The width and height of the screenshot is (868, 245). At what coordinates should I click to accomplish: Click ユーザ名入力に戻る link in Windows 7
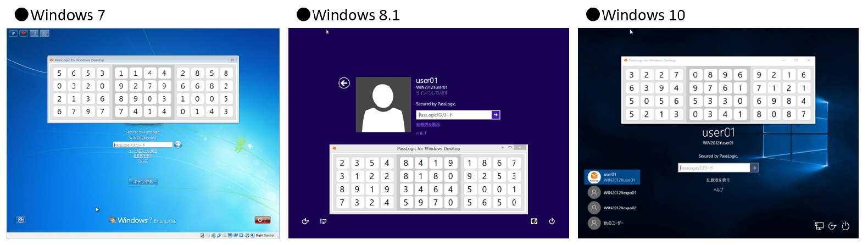[x=143, y=151]
